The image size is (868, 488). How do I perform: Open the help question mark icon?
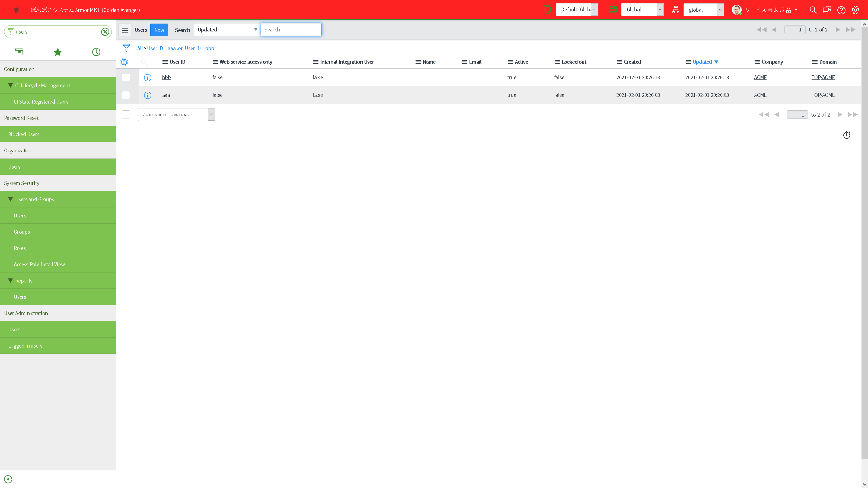841,10
